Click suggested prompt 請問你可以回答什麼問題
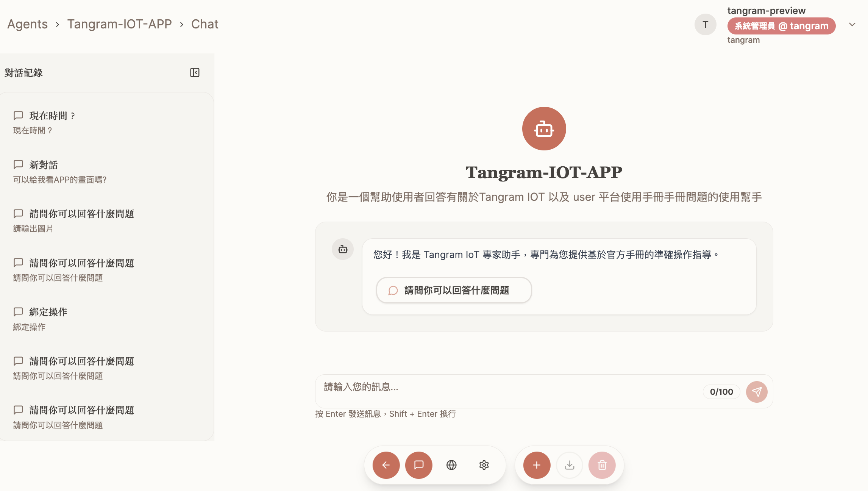Screen dimensions: 868x491 (x=454, y=290)
